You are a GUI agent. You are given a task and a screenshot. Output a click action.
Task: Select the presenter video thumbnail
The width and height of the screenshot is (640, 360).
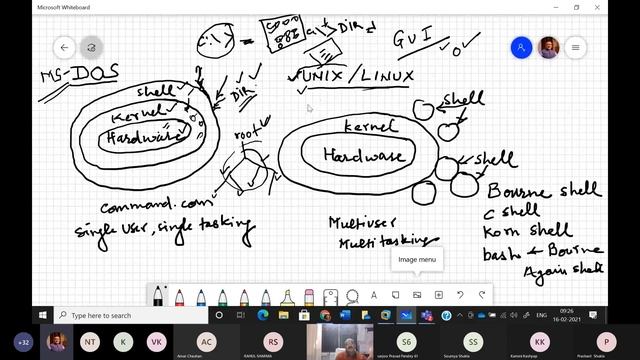point(340,342)
